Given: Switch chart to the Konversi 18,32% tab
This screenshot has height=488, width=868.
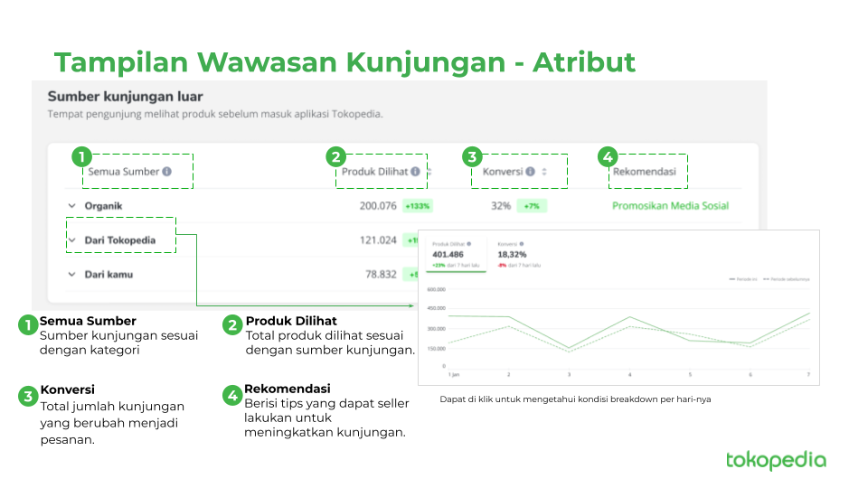Looking at the screenshot, I should (519, 255).
